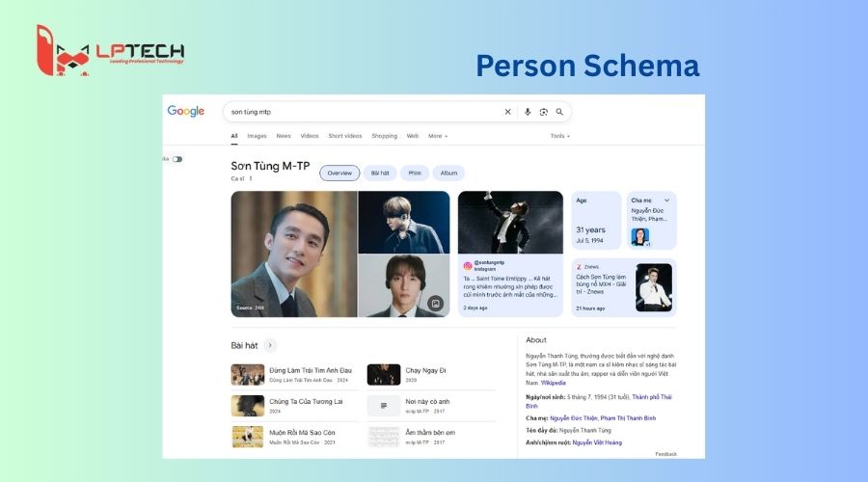868x482 pixels.
Task: Open the Tools dropdown
Action: [559, 136]
